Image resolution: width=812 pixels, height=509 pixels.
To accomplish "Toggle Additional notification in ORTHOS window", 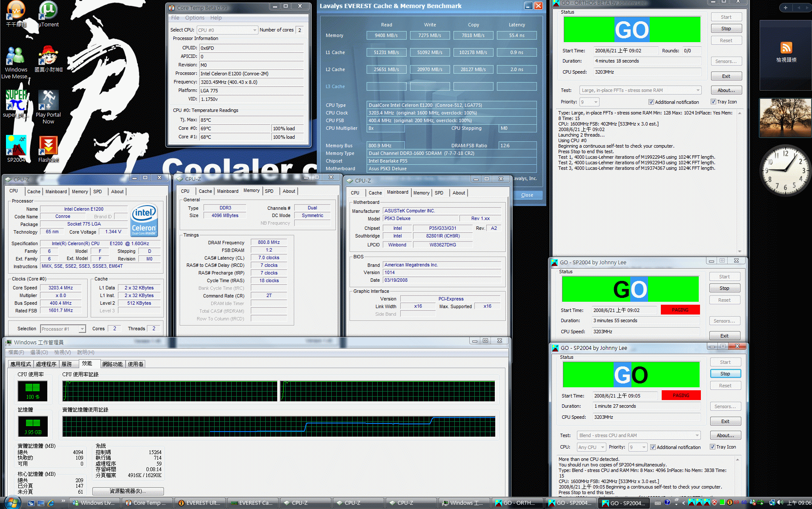I will tap(651, 102).
